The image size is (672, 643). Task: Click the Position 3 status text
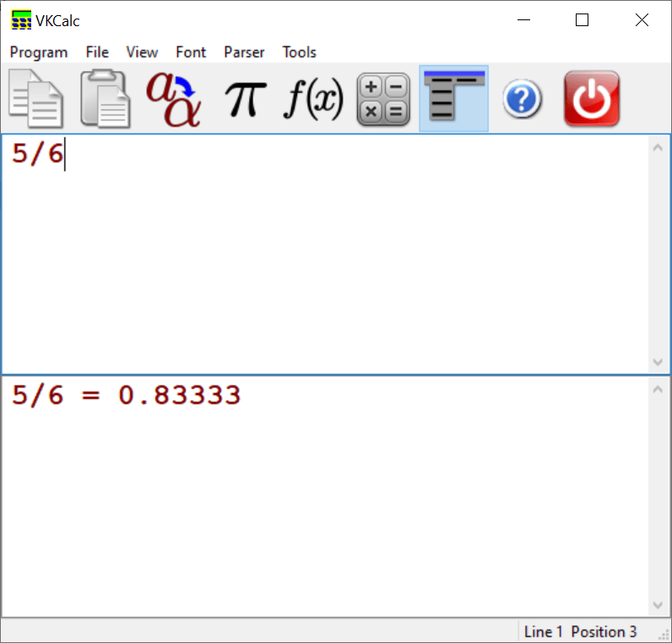point(604,632)
